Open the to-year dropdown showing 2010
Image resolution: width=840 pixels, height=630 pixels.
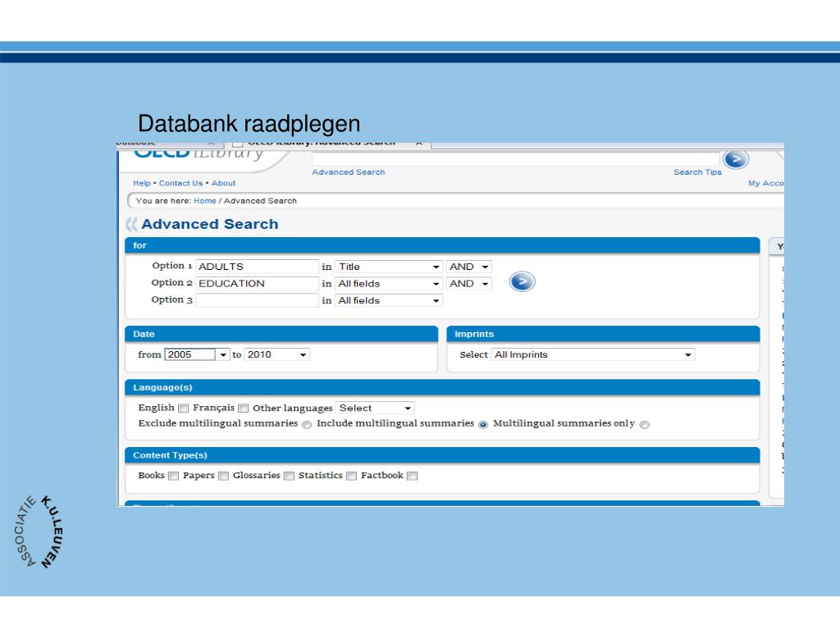pos(277,354)
